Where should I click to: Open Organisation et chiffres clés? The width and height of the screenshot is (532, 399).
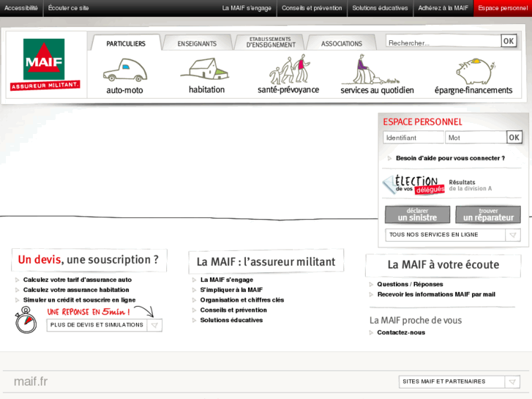[x=242, y=300]
